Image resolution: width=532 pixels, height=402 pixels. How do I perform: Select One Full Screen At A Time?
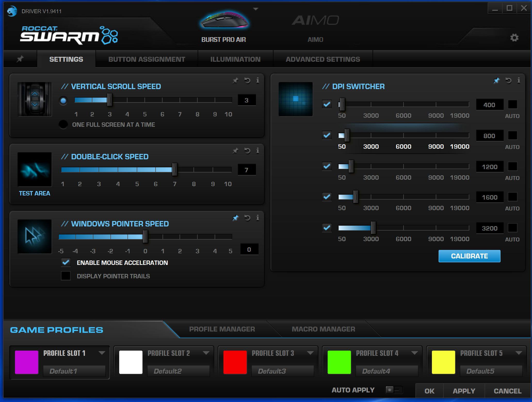click(x=63, y=125)
